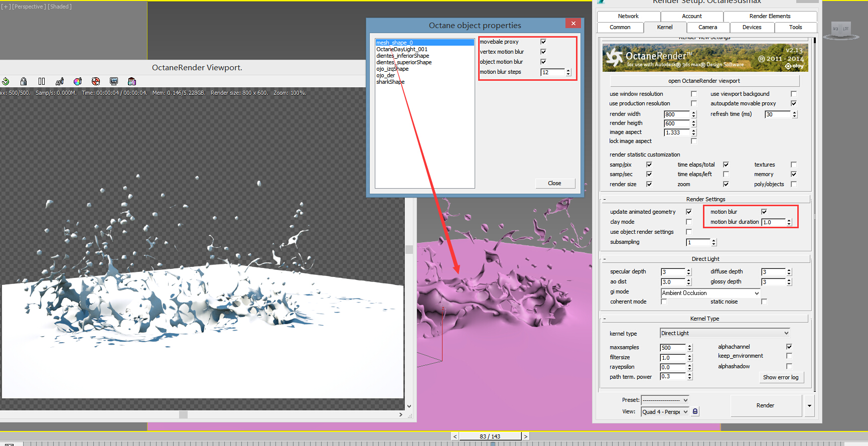Increase motion blur steps spinner
Image resolution: width=868 pixels, height=446 pixels.
568,70
